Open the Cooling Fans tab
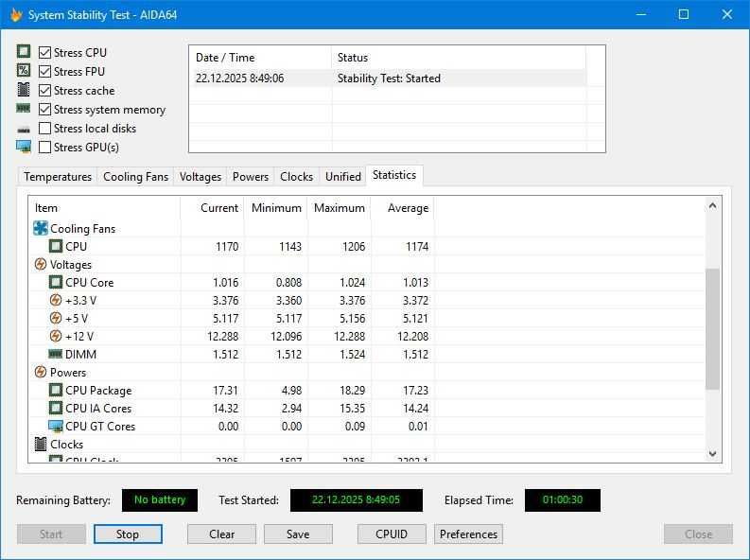 click(135, 177)
